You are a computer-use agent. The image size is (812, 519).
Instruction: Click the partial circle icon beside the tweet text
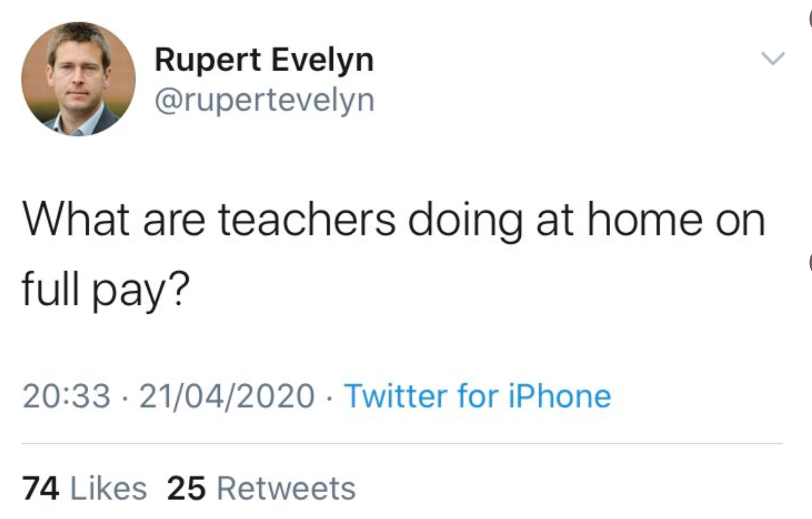tap(809, 263)
